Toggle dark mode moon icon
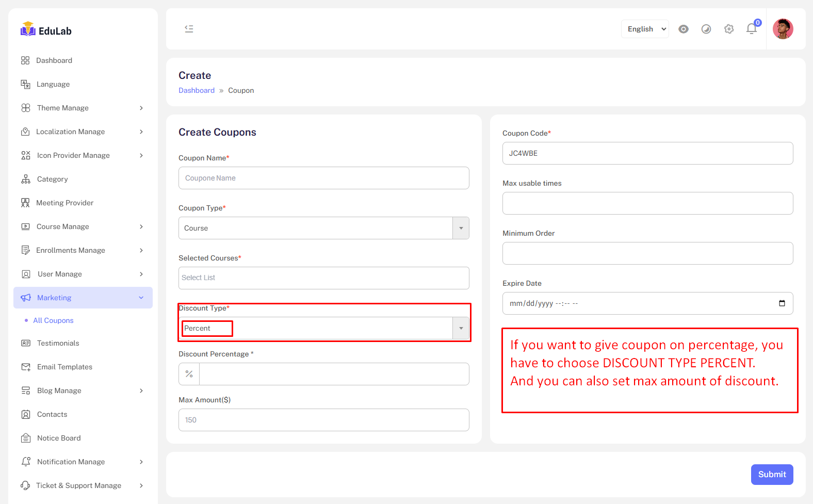The height and width of the screenshot is (504, 813). [706, 29]
